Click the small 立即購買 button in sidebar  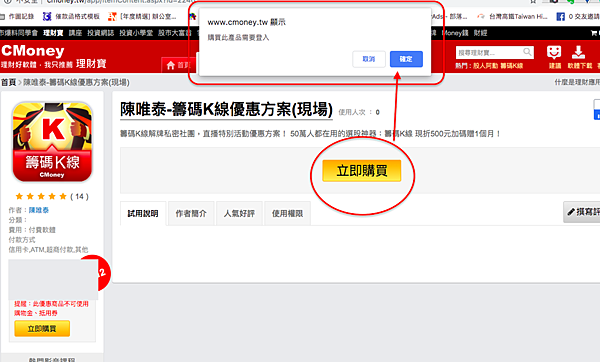pos(42,328)
